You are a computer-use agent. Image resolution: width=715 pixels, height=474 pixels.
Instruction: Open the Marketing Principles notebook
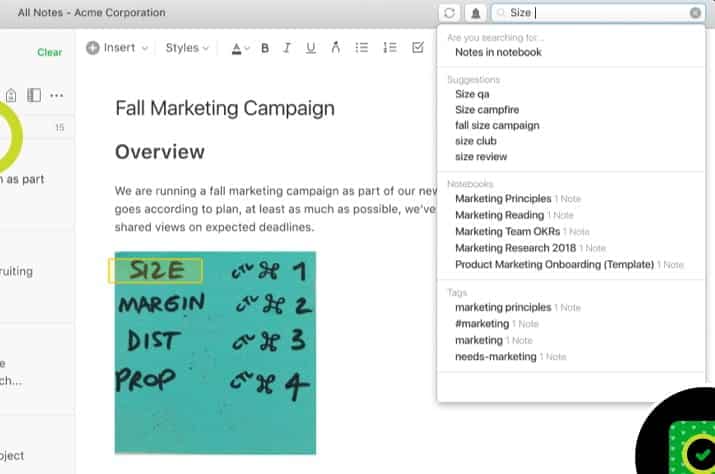point(518,198)
